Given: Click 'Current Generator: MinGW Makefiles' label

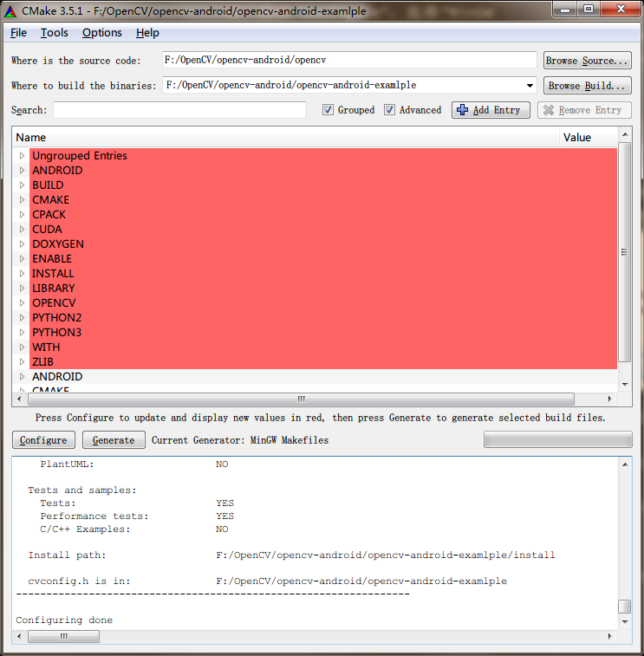Looking at the screenshot, I should pyautogui.click(x=240, y=440).
